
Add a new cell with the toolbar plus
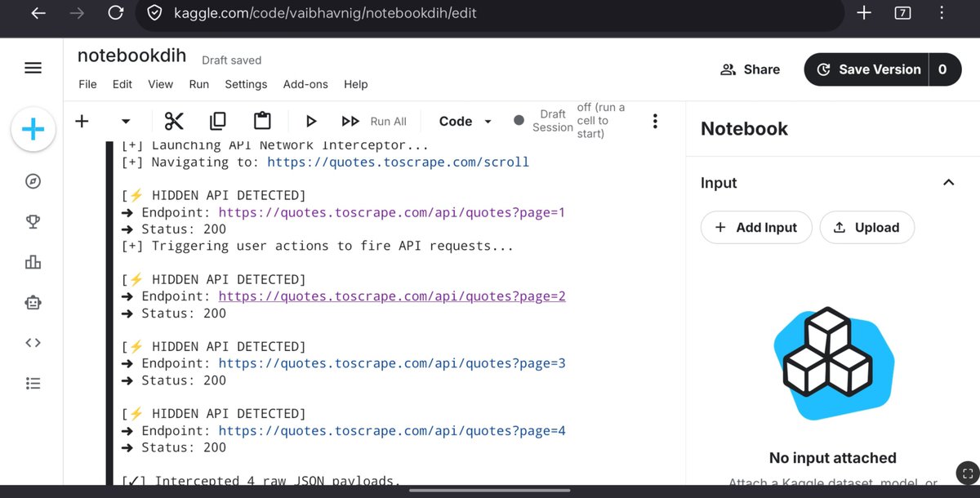click(x=82, y=121)
